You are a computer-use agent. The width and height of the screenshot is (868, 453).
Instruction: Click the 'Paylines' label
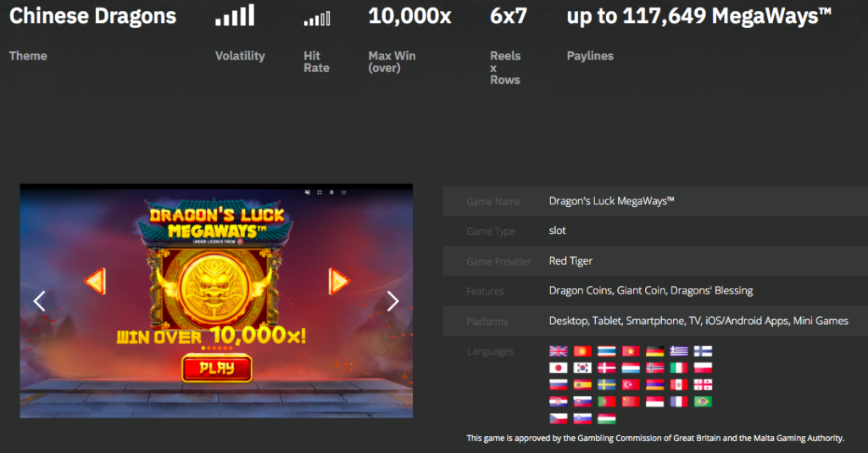(590, 56)
